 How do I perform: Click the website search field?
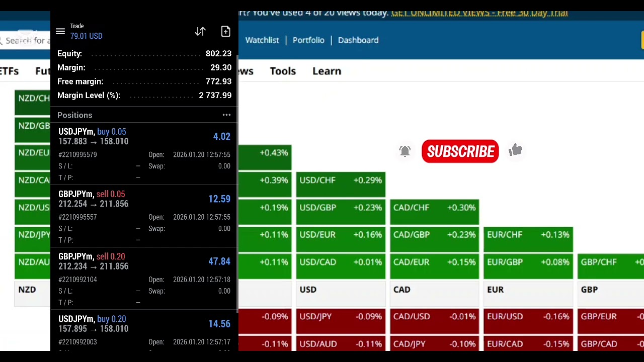click(x=25, y=40)
